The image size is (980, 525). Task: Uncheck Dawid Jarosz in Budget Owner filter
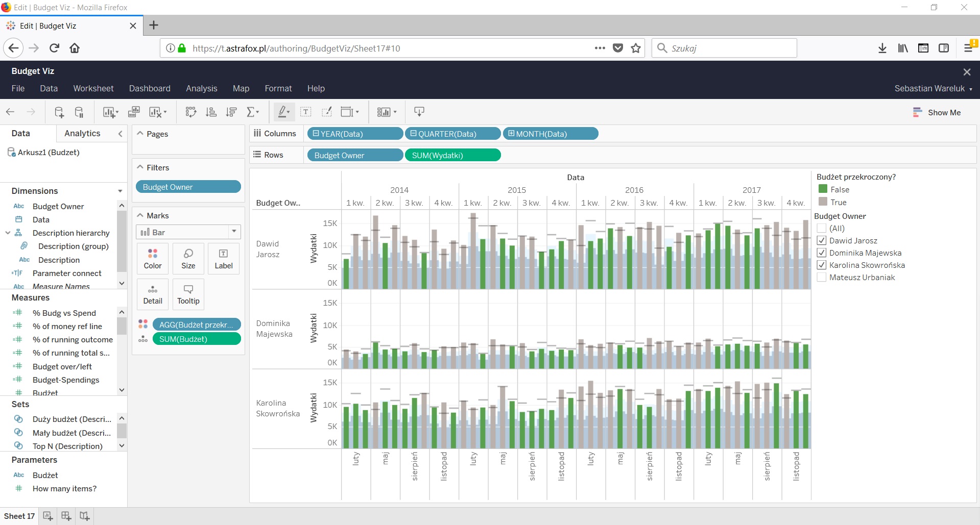[822, 241]
